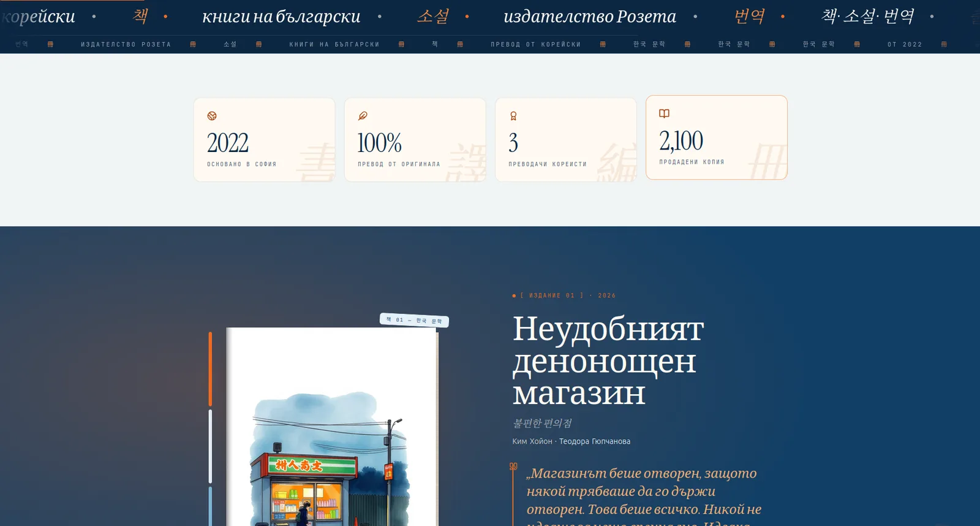Click the "ПРЕВОДАЧИ КОРЕИСТИ" caption
980x526 pixels.
click(x=548, y=164)
